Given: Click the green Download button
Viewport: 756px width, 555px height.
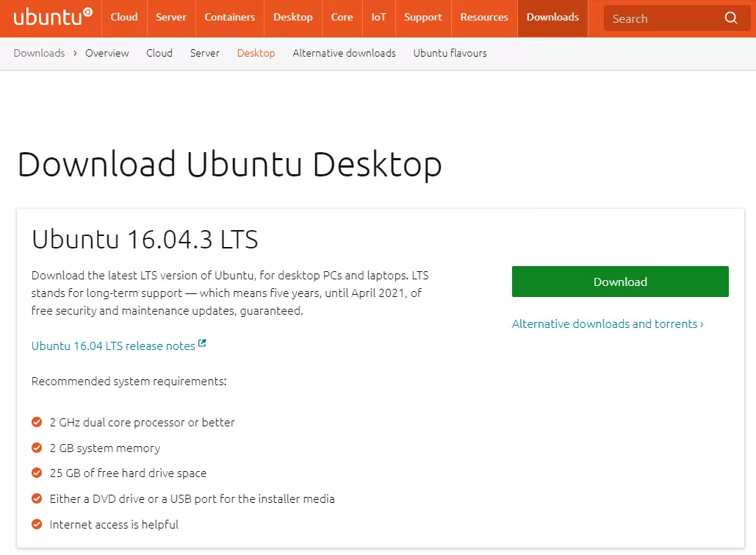Looking at the screenshot, I should point(620,282).
